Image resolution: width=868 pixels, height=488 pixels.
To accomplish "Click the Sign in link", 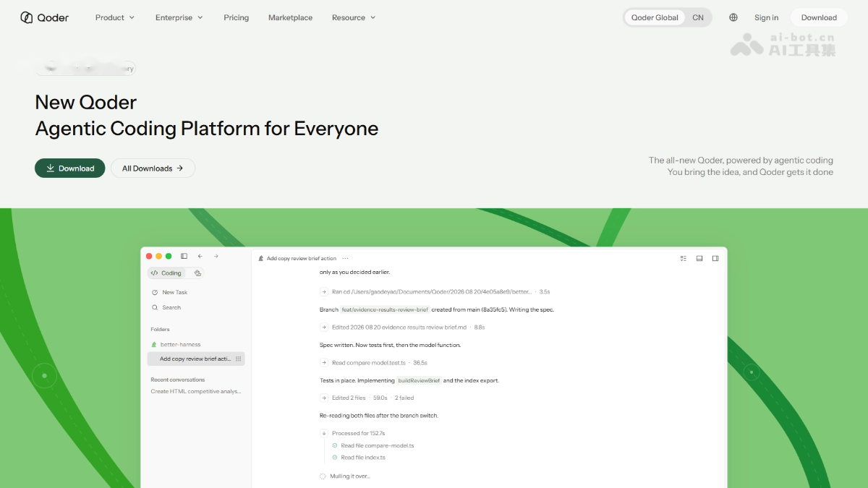I will [766, 17].
